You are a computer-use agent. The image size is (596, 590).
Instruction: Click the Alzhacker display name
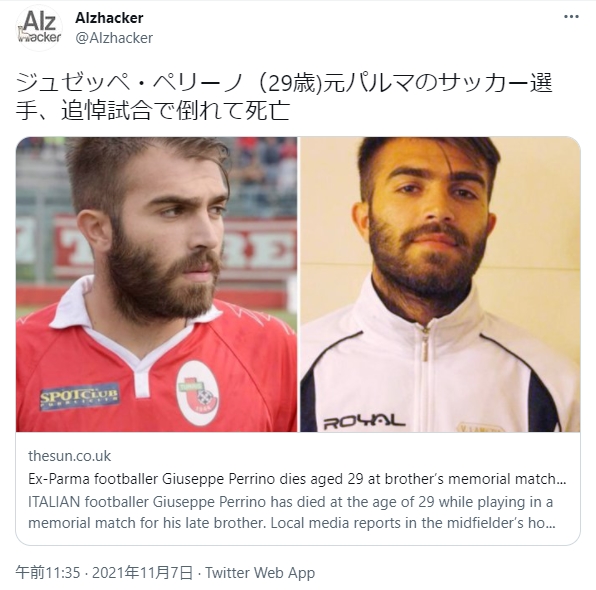(109, 18)
